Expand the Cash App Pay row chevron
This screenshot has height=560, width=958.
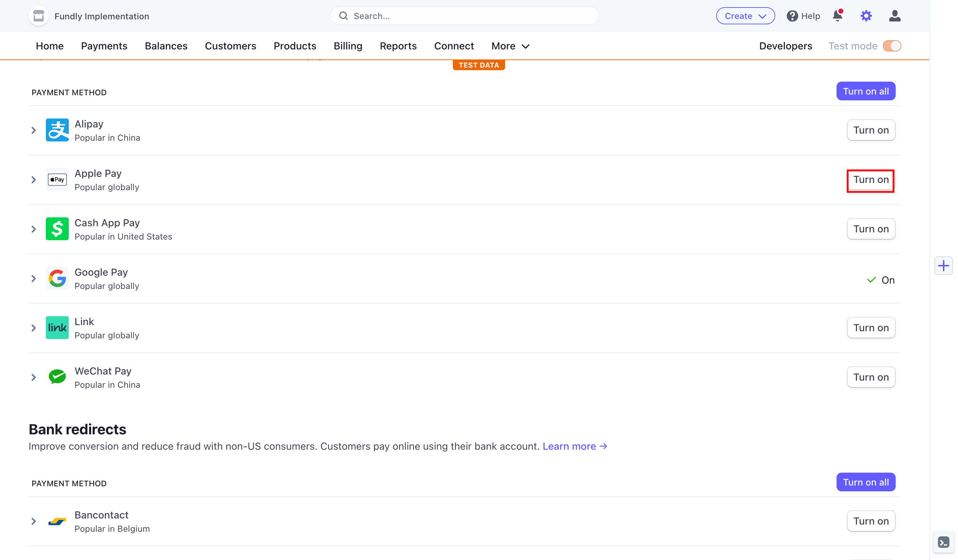click(33, 229)
